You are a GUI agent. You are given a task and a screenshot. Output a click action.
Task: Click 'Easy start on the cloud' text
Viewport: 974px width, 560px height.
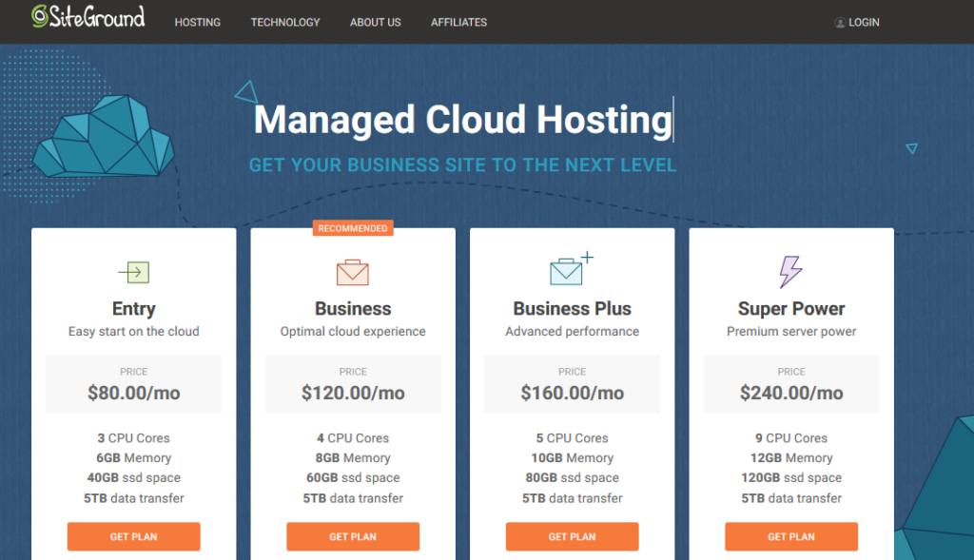[133, 332]
